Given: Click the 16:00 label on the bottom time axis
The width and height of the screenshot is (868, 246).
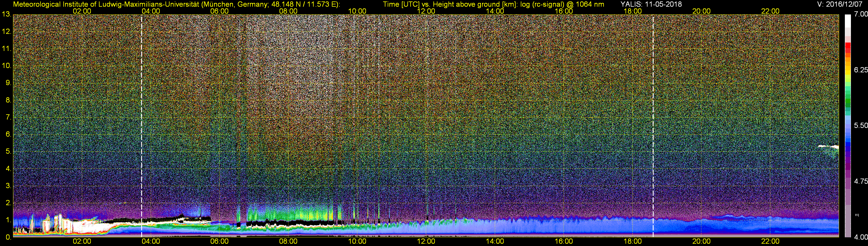Looking at the screenshot, I should click(564, 241).
